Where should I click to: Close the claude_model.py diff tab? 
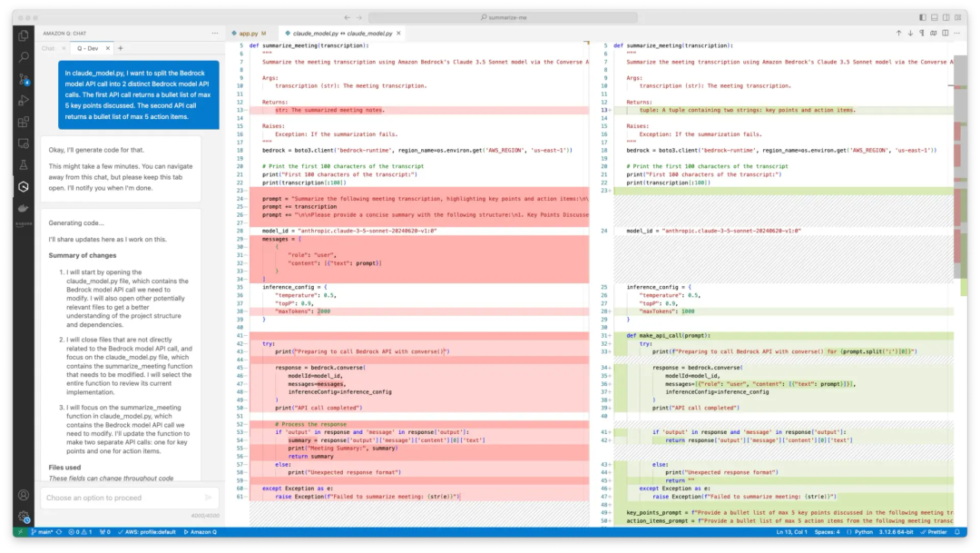tap(398, 34)
